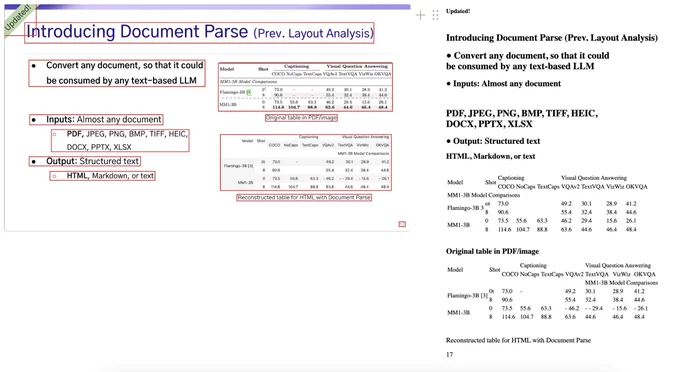Click the "- - 29.4" cell in the second parsed table

click(x=594, y=308)
